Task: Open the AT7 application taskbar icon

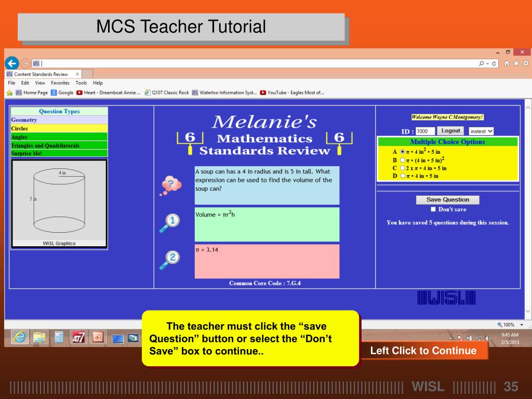Action: click(78, 337)
